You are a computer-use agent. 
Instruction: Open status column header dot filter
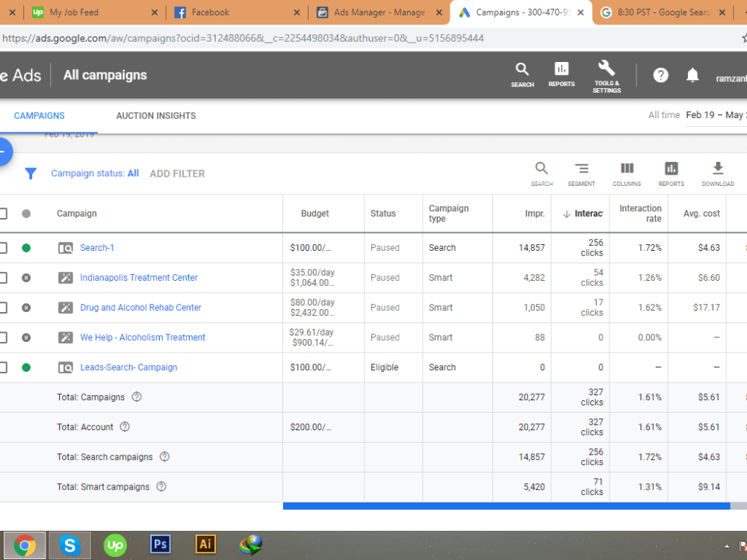(26, 214)
